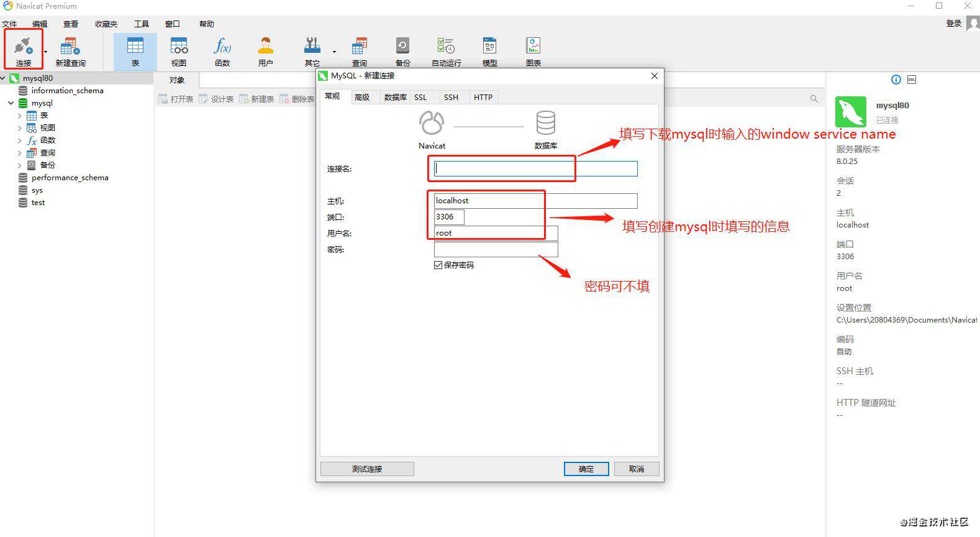Image resolution: width=980 pixels, height=537 pixels.
Task: Click the user avatar icon beside 登录
Action: tap(973, 24)
